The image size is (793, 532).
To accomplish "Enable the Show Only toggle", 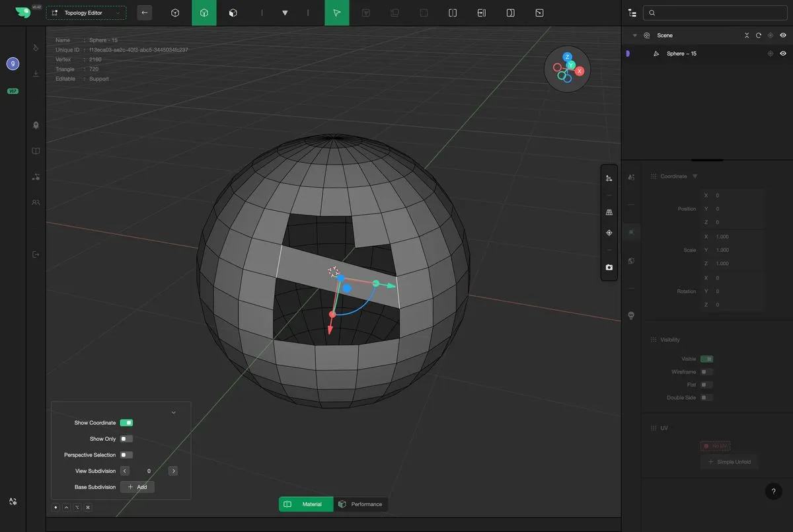I will pos(126,439).
